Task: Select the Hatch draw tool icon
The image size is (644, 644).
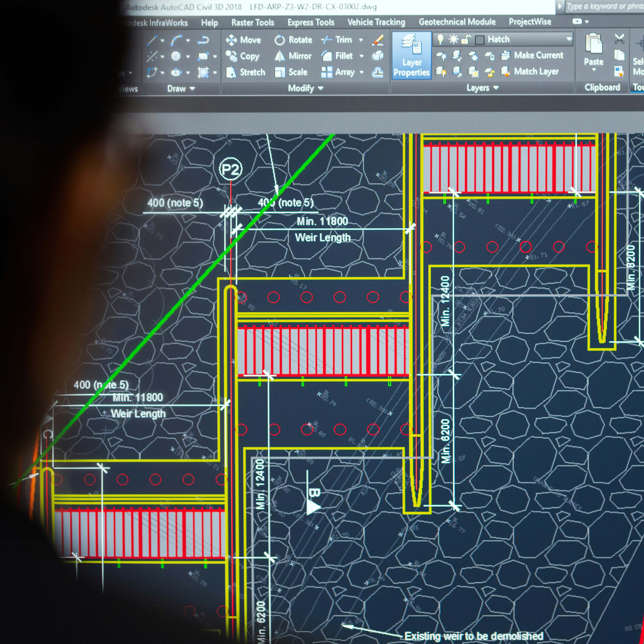Action: (203, 72)
